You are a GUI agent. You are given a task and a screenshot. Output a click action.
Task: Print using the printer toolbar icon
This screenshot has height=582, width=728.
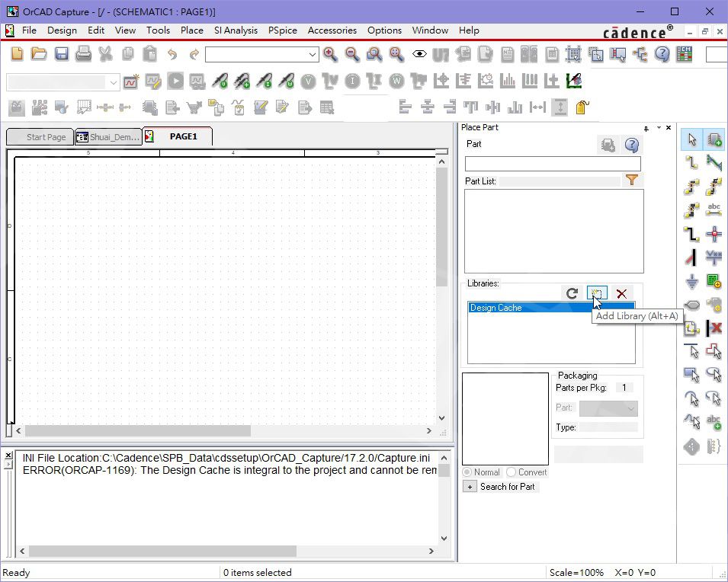point(84,54)
